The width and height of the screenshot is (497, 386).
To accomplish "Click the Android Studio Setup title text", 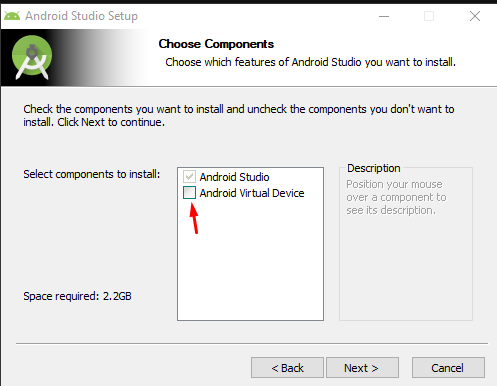I will point(82,16).
